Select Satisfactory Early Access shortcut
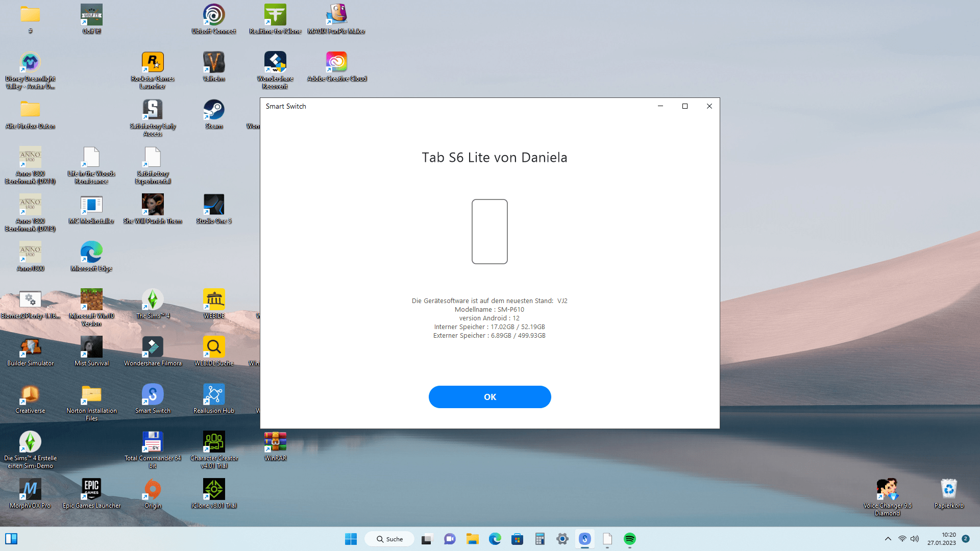Viewport: 980px width, 551px height. tap(153, 118)
